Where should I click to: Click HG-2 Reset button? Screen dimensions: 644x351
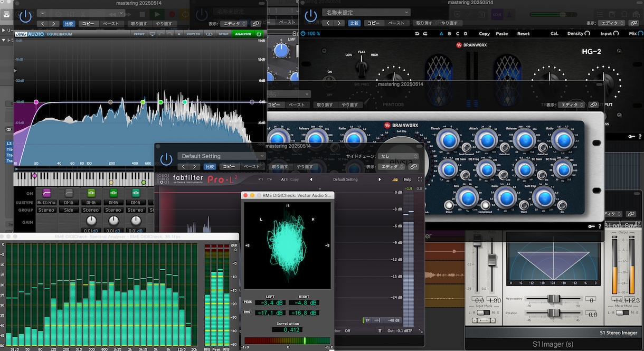coord(523,34)
